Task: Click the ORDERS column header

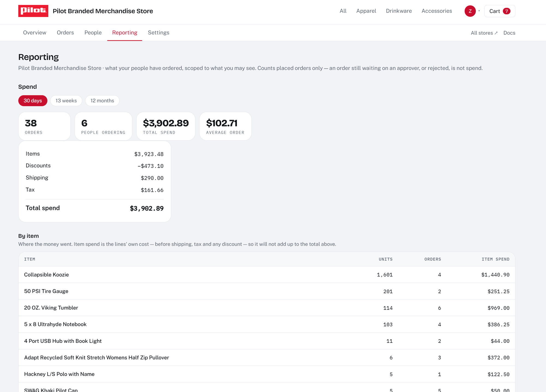Action: tap(433, 259)
